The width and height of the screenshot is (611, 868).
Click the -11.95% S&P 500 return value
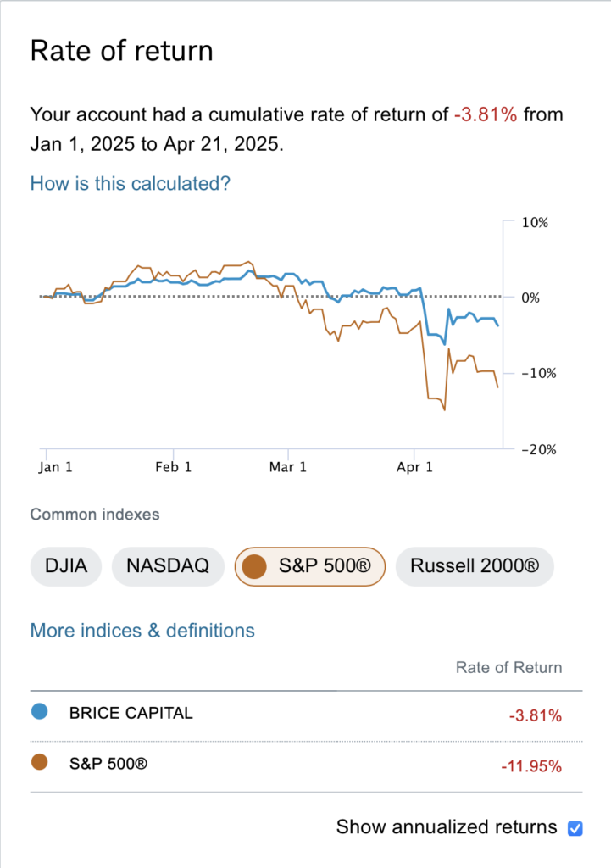point(530,767)
